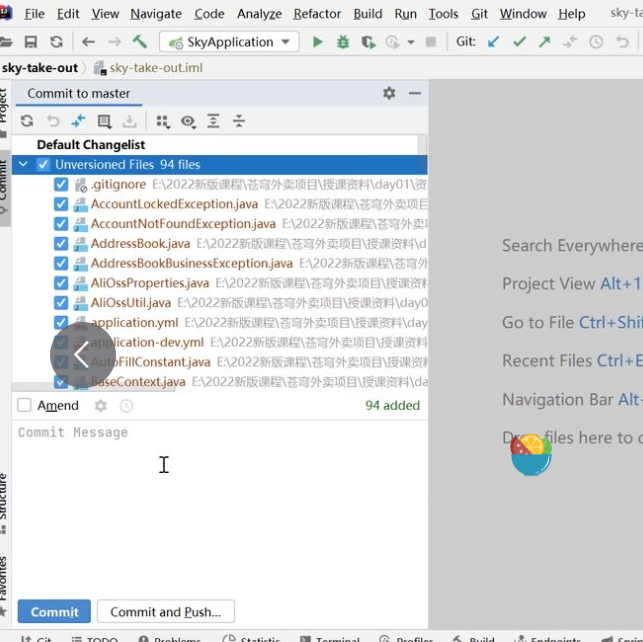Hide the Commit tool window

415,93
